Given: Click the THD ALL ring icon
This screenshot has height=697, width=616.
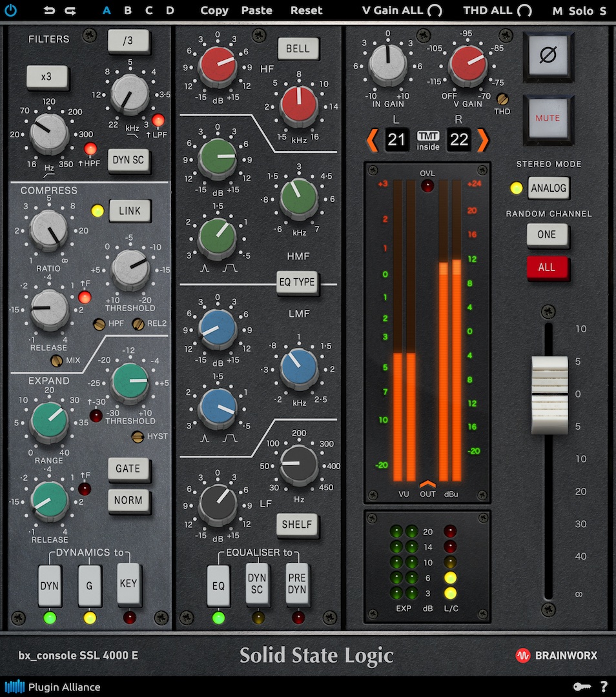Looking at the screenshot, I should tap(524, 10).
